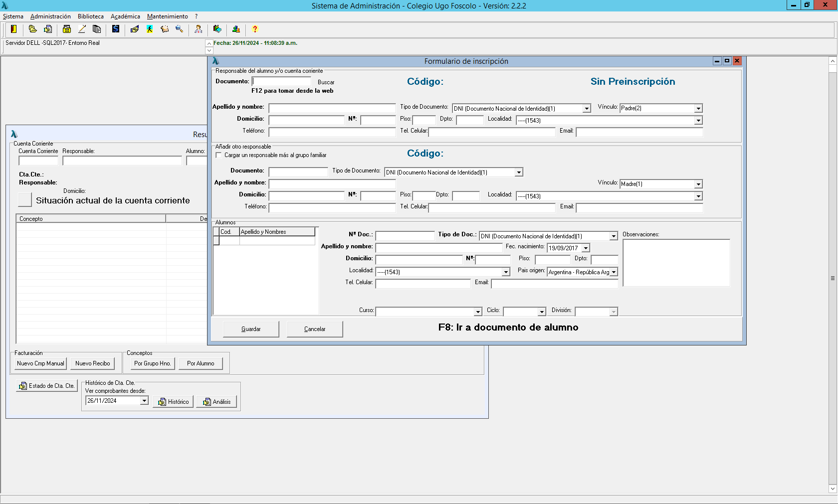Click the printer icon on Histórico button
This screenshot has height=504, width=838.
pyautogui.click(x=162, y=402)
